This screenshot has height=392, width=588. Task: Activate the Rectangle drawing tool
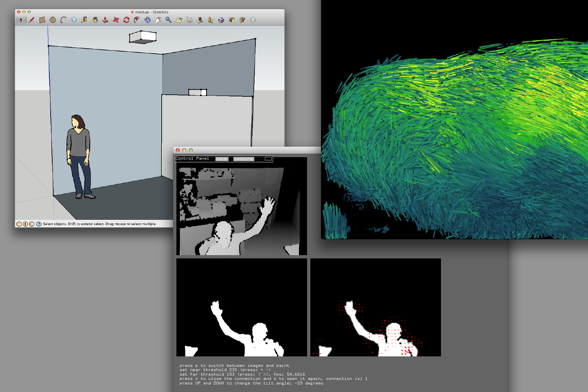tap(42, 20)
